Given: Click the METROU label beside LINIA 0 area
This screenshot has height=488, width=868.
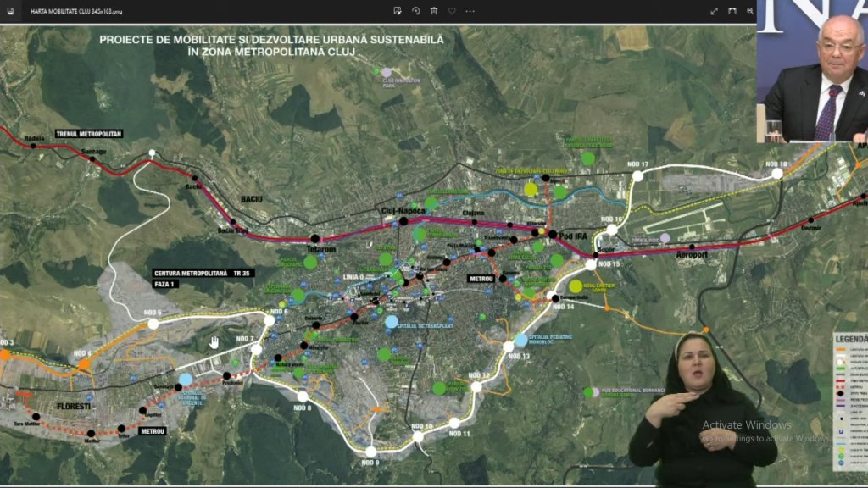Looking at the screenshot, I should (481, 279).
